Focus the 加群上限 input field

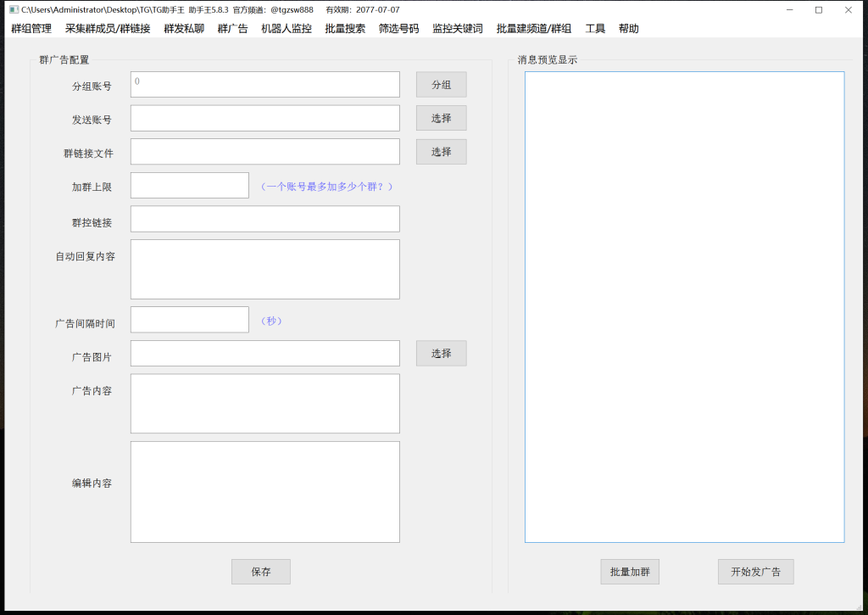(190, 185)
